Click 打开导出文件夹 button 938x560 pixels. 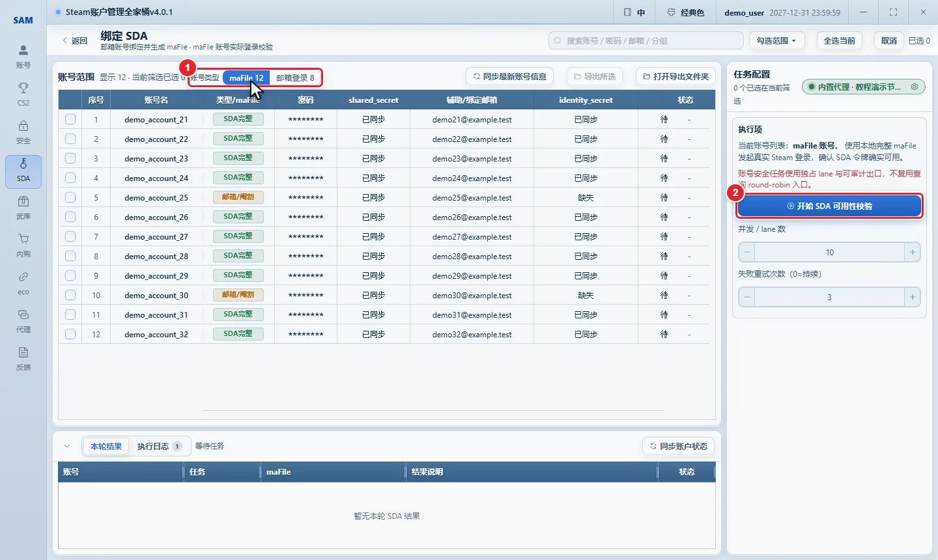[675, 76]
